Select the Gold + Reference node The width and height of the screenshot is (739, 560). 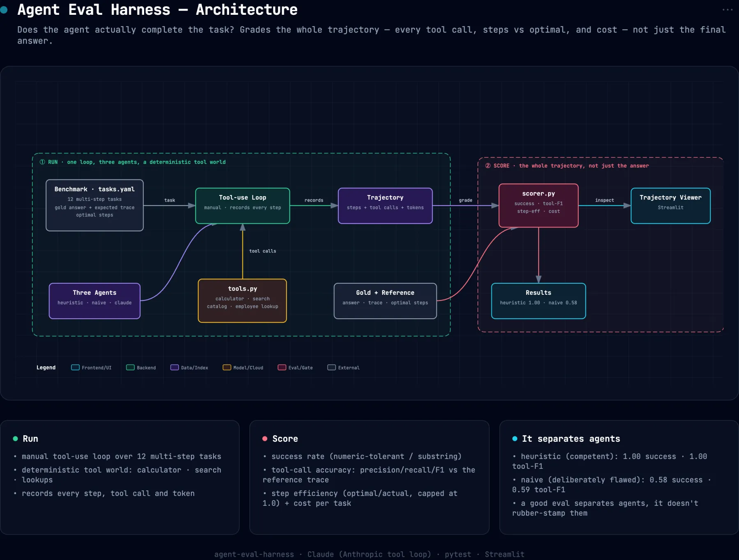(x=385, y=301)
